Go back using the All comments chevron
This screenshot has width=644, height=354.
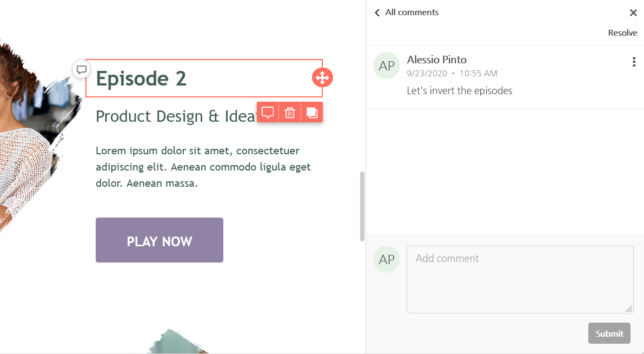click(x=377, y=12)
